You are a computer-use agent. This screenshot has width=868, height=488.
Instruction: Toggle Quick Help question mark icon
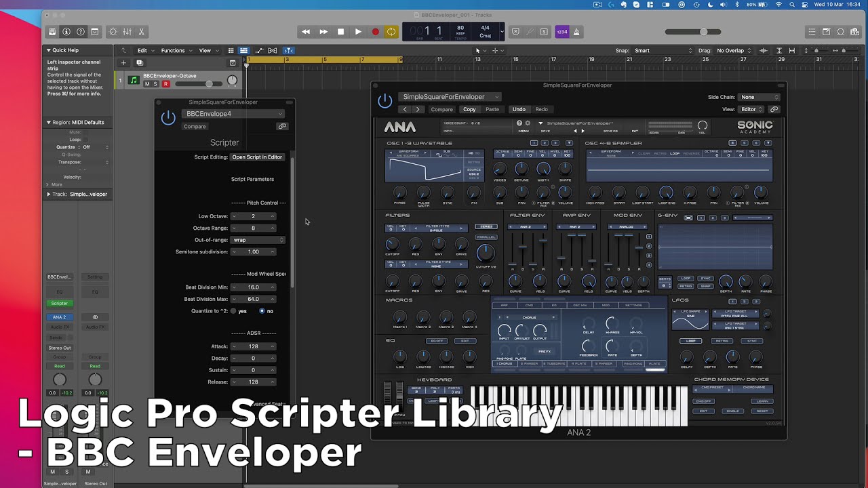tap(81, 32)
